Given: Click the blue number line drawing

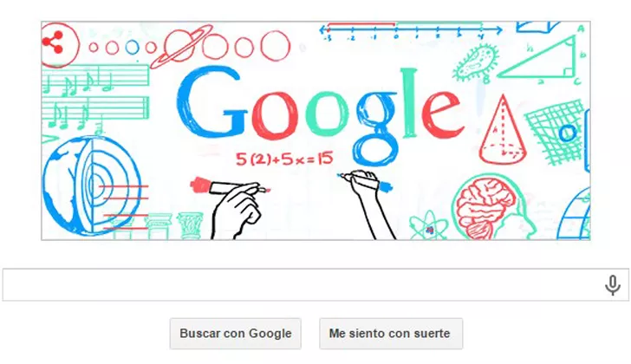Looking at the screenshot, I should click(x=411, y=31).
